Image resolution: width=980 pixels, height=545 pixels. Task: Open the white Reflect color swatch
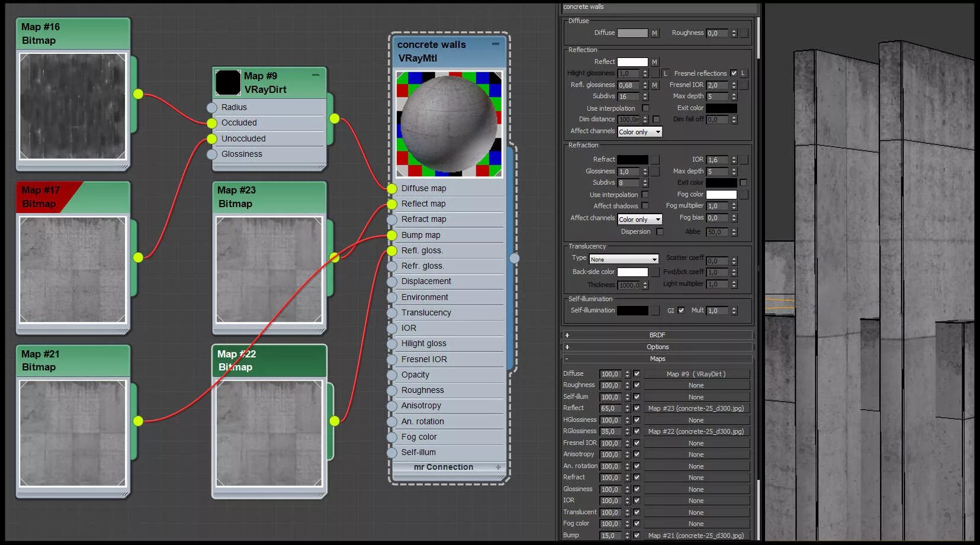[x=632, y=62]
